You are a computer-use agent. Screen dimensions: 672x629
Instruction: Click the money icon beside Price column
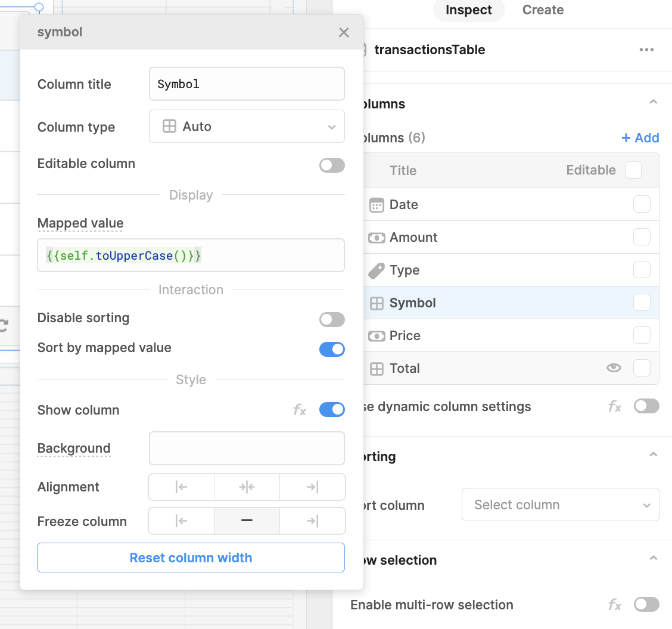tap(377, 336)
